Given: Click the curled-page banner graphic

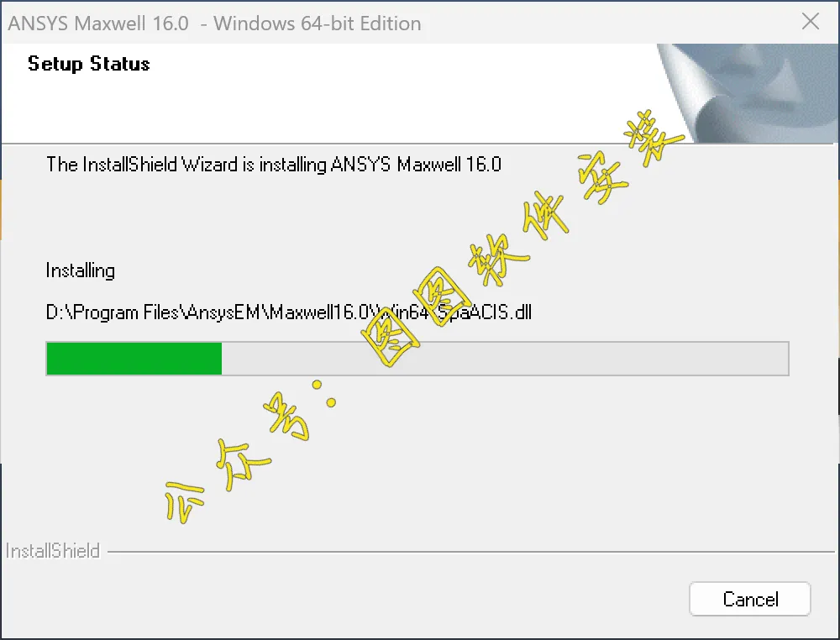Looking at the screenshot, I should [748, 93].
